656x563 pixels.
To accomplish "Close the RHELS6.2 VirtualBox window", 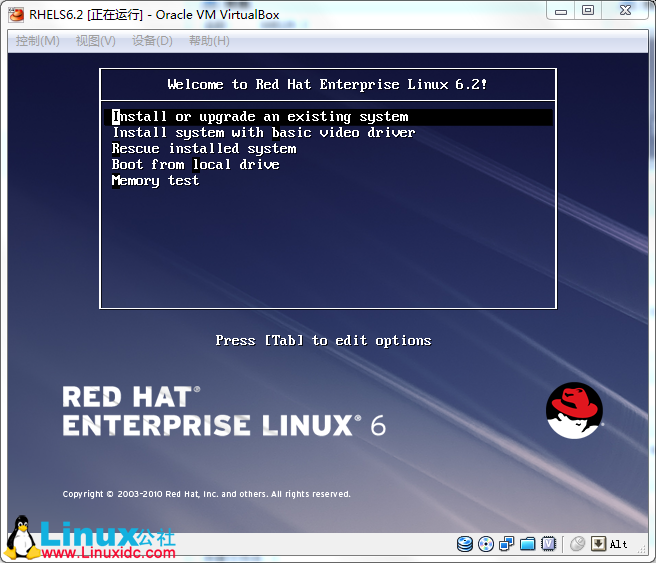I will pyautogui.click(x=625, y=11).
